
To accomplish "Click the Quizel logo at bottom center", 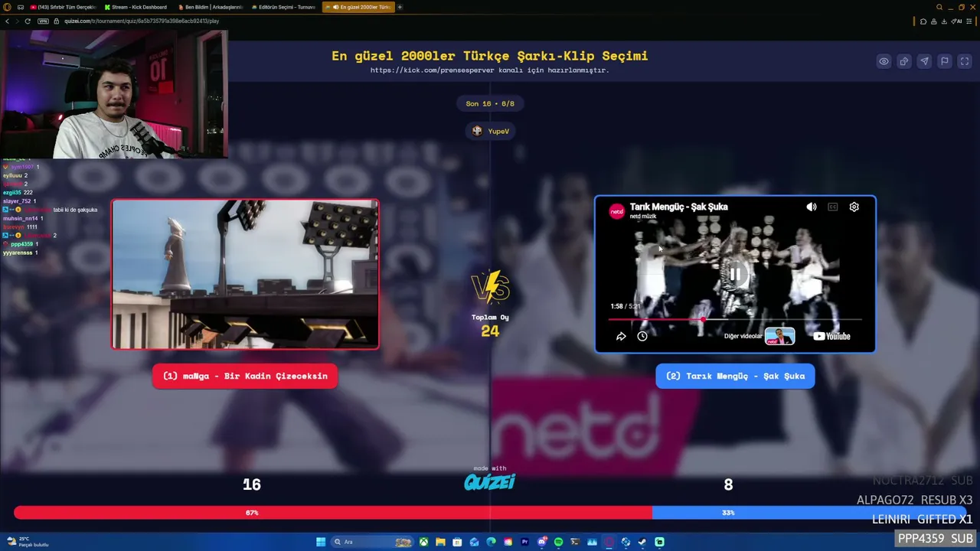I will (490, 481).
